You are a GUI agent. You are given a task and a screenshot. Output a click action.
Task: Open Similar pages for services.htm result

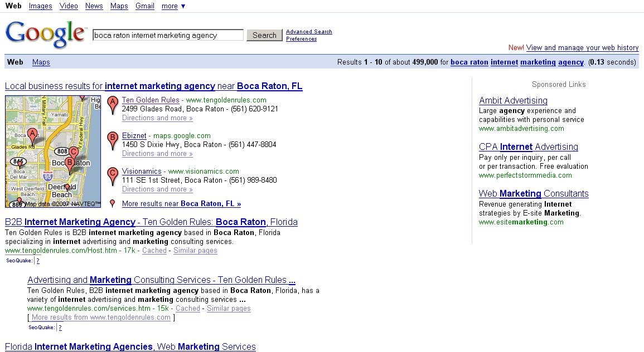pyautogui.click(x=229, y=309)
